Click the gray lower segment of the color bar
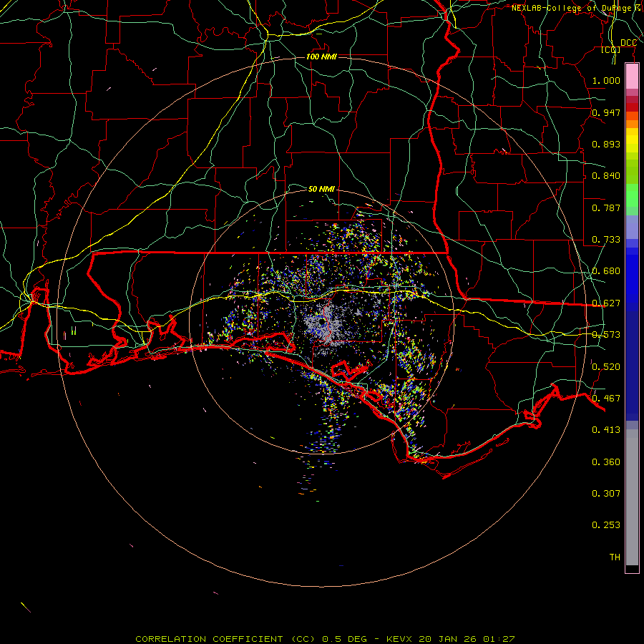The width and height of the screenshot is (644, 644). point(632,497)
